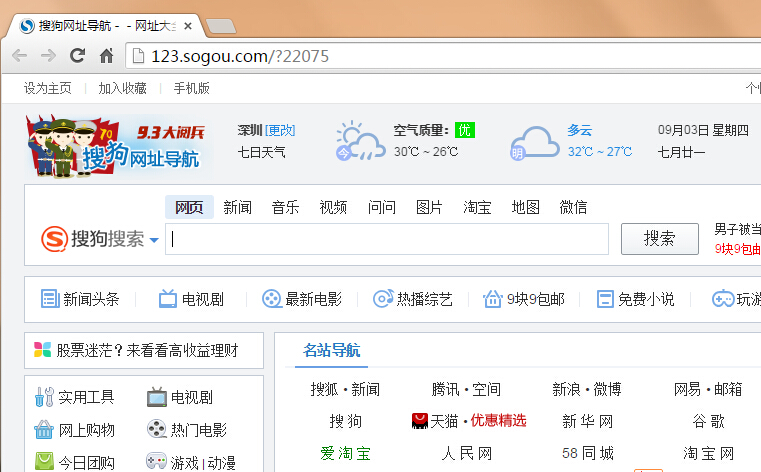
Task: Click the 搜索 button
Action: 660,239
